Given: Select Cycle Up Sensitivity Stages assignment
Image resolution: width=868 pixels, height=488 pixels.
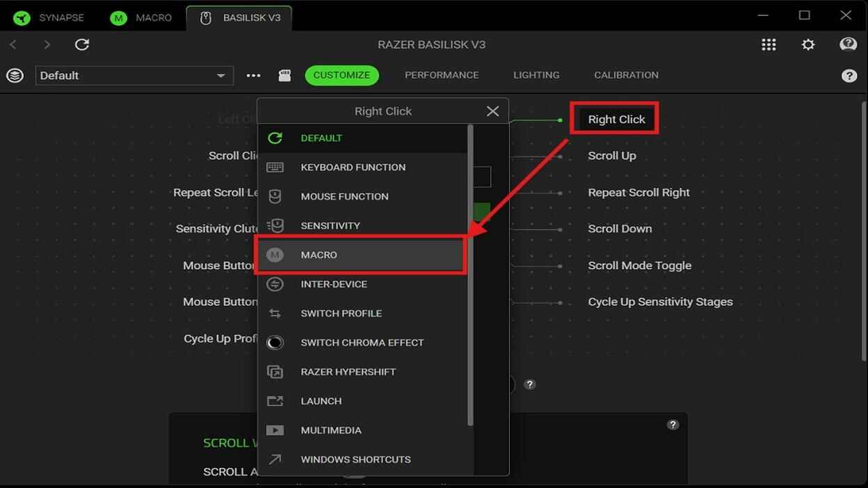Looking at the screenshot, I should click(660, 302).
